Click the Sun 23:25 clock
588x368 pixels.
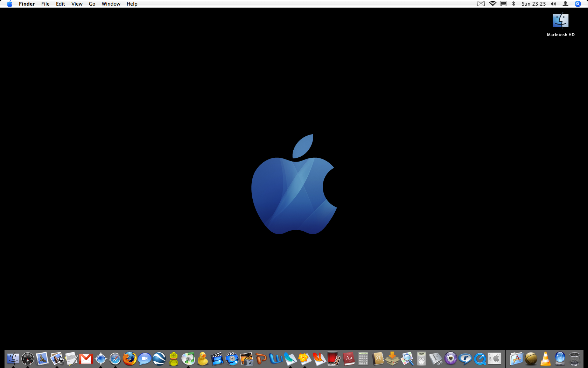pyautogui.click(x=534, y=4)
